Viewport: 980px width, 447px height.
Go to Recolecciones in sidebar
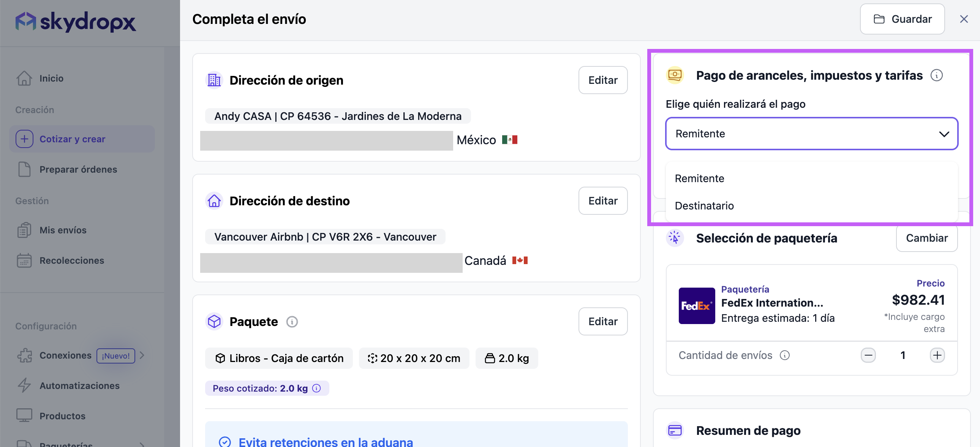coord(71,260)
